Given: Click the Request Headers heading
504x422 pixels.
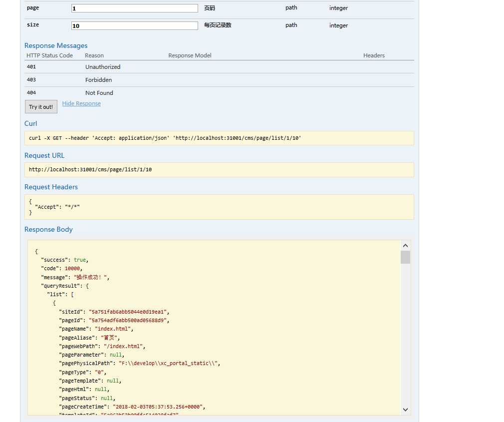Looking at the screenshot, I should coord(51,187).
